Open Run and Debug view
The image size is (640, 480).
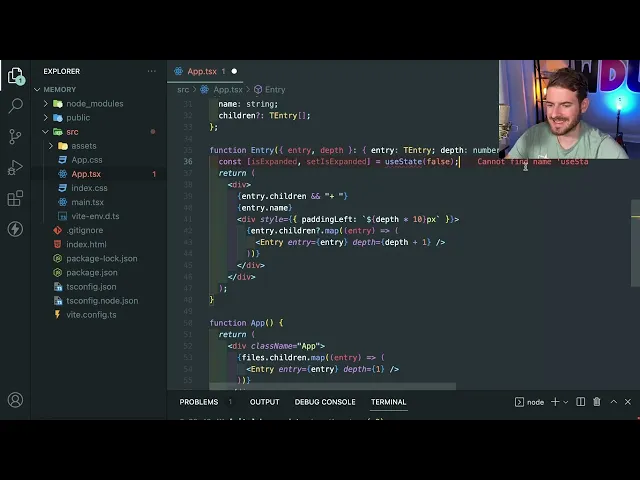[15, 167]
